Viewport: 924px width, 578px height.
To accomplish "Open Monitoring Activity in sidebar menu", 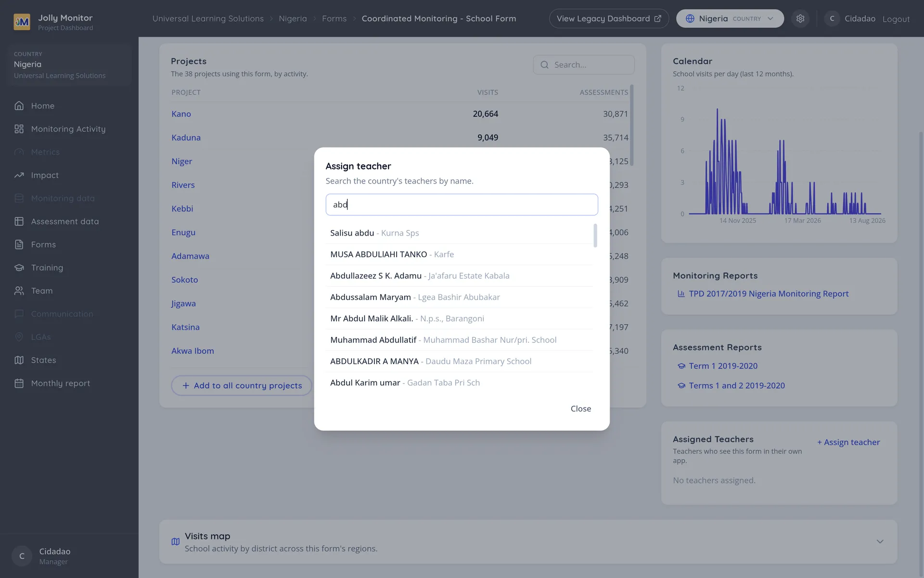I will (69, 129).
